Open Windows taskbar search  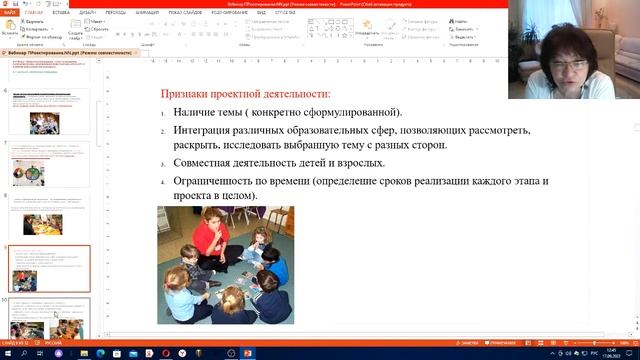click(24, 353)
